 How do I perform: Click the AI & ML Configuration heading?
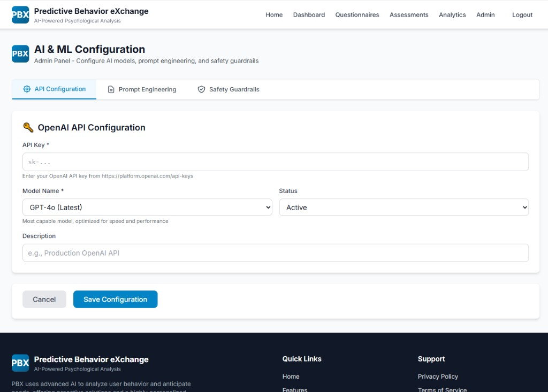[x=89, y=49]
